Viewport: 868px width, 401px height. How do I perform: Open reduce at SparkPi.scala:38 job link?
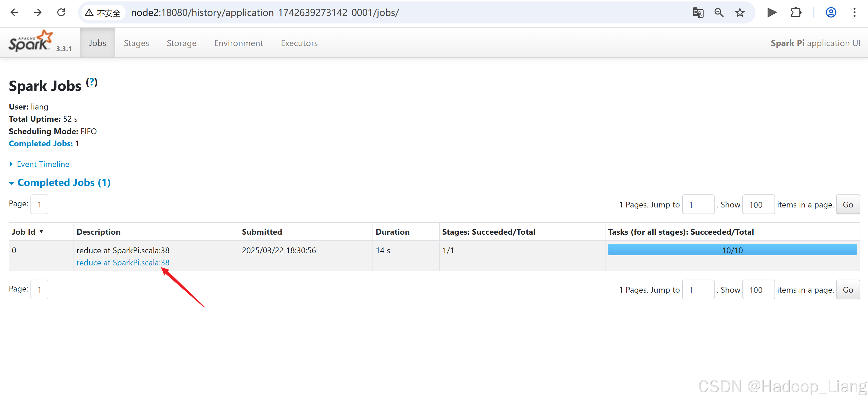[x=123, y=263]
